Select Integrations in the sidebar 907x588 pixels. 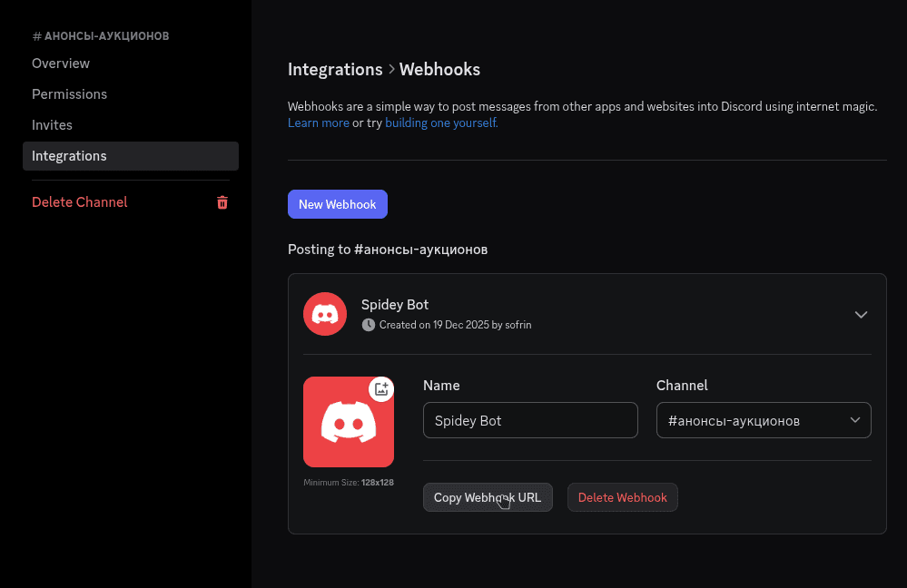[69, 156]
